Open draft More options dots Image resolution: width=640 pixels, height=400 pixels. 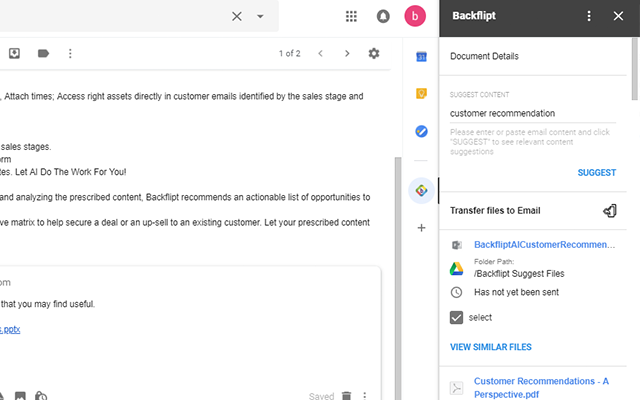[x=364, y=395]
